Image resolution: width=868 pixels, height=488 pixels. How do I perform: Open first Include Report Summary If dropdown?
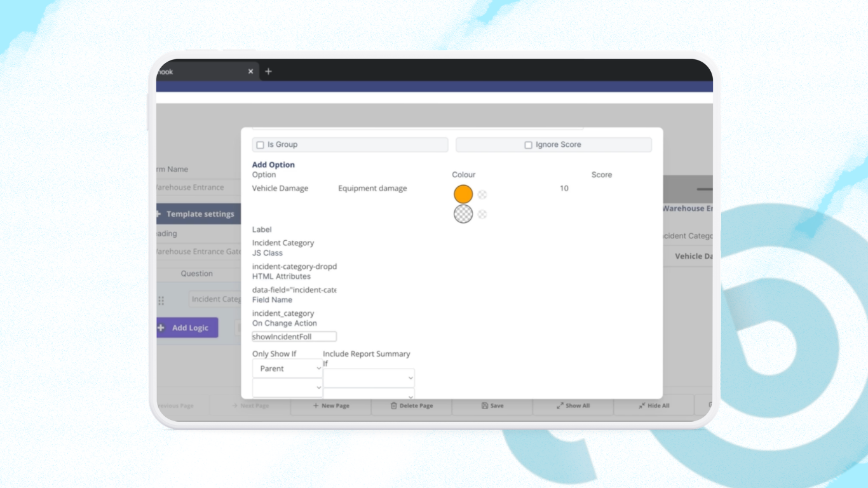point(369,378)
